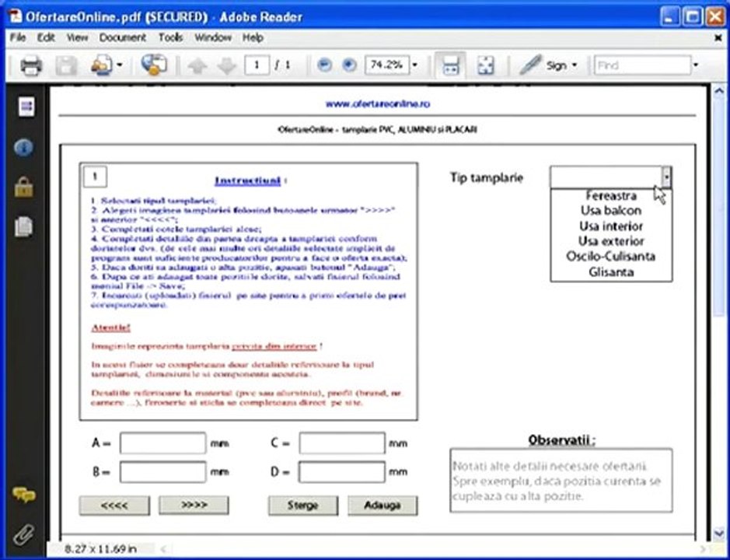The width and height of the screenshot is (730, 560).
Task: Zoom in with the plus icon
Action: (x=349, y=65)
